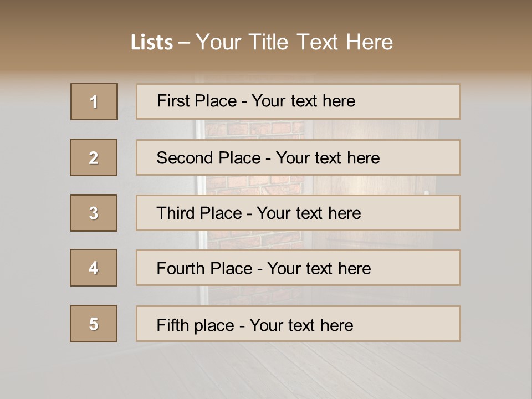Select the number 4 square
This screenshot has height=399, width=532.
coord(94,268)
